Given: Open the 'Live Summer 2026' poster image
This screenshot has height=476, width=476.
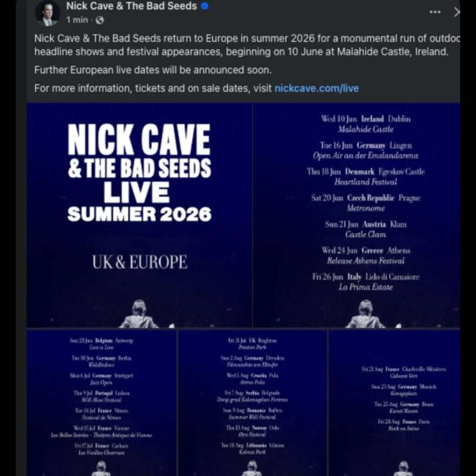Looking at the screenshot, I should coord(139,215).
